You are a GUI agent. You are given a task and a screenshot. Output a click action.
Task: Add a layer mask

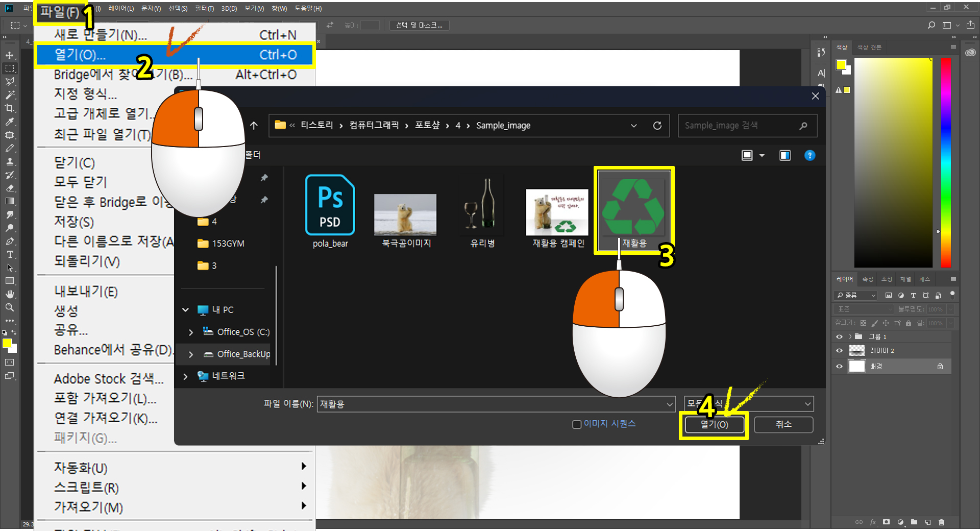(x=887, y=522)
